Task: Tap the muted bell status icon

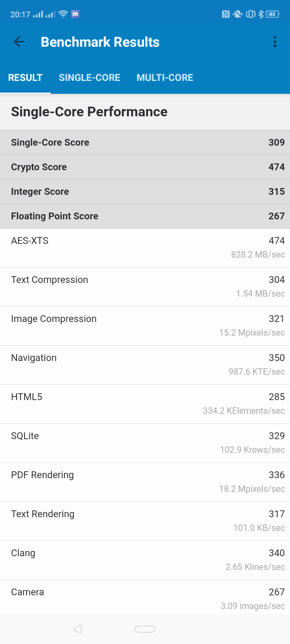Action: pyautogui.click(x=238, y=14)
